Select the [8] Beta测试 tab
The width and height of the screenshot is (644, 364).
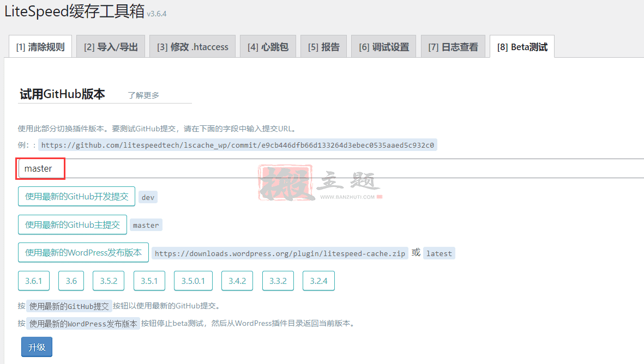coord(522,47)
